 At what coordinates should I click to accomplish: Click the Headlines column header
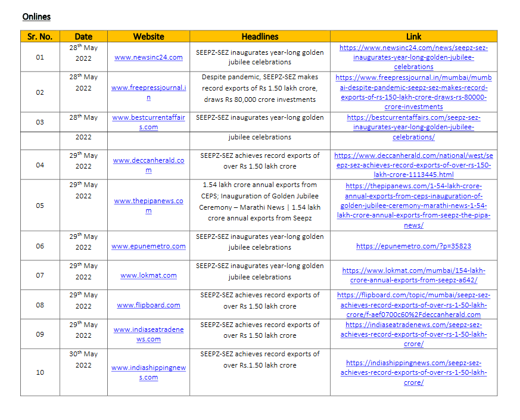[260, 36]
